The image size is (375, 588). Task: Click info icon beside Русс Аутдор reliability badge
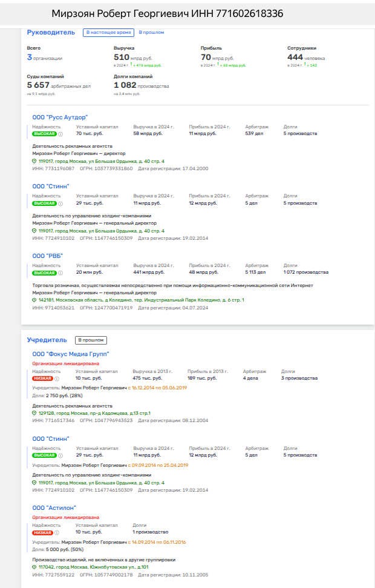click(x=60, y=134)
